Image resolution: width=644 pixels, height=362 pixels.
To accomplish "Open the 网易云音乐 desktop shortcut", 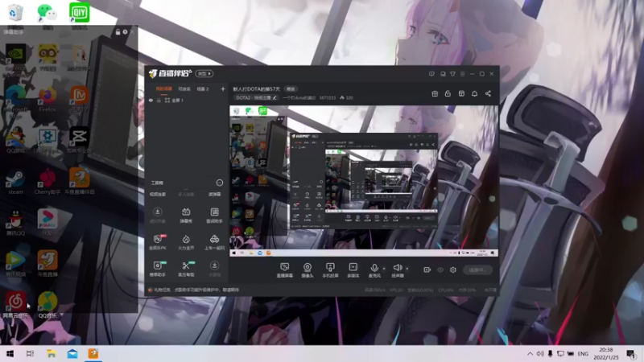I will tap(15, 305).
